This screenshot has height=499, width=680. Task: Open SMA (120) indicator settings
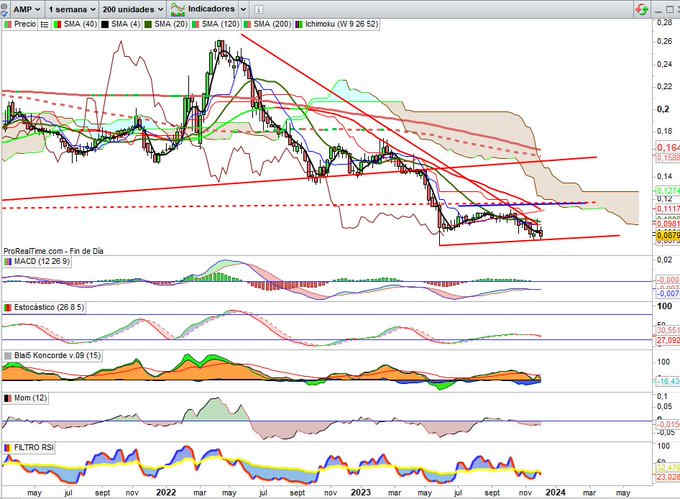(x=220, y=24)
